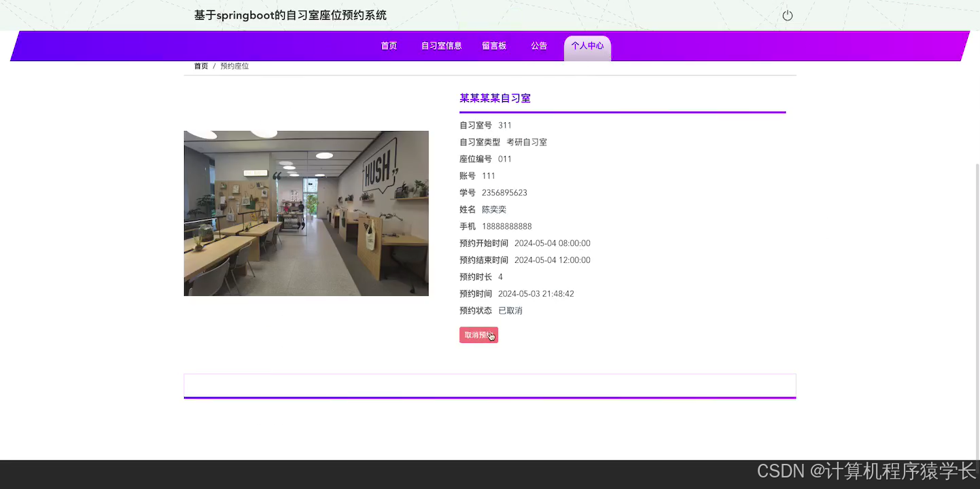Open the 公告 navigation menu item

539,46
